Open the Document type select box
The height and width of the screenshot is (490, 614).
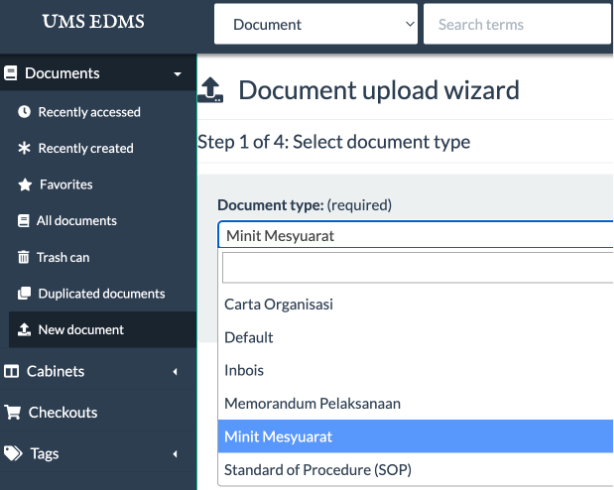pos(415,236)
